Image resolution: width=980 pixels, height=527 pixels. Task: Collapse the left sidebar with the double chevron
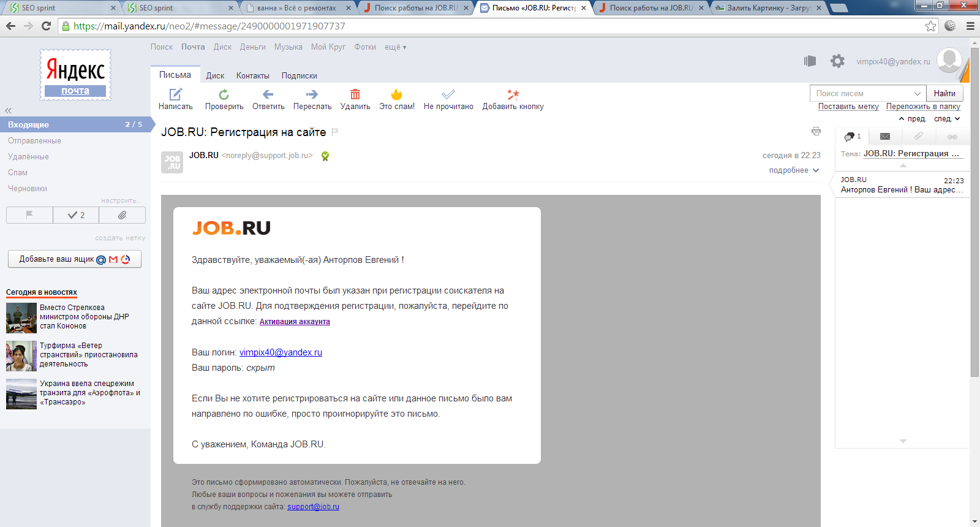pos(8,111)
